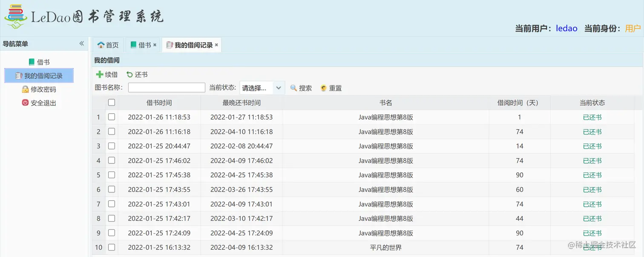The width and height of the screenshot is (644, 257).
Task: Select the checkbox for 平凡的世界 row
Action: 112,247
